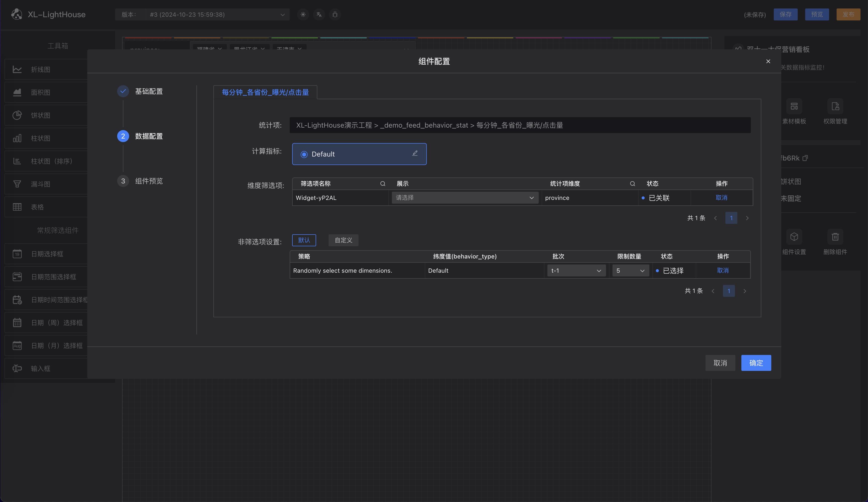Click search icon in 统计项维度 column header
This screenshot has width=868, height=502.
(632, 183)
